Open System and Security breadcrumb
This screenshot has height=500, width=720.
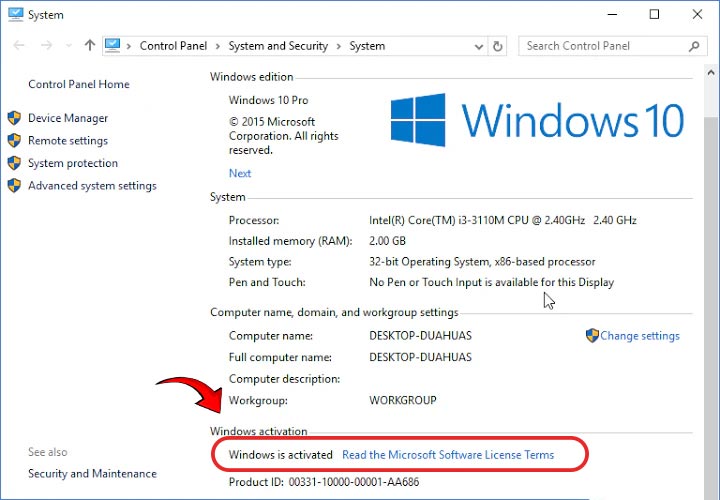pyautogui.click(x=278, y=46)
